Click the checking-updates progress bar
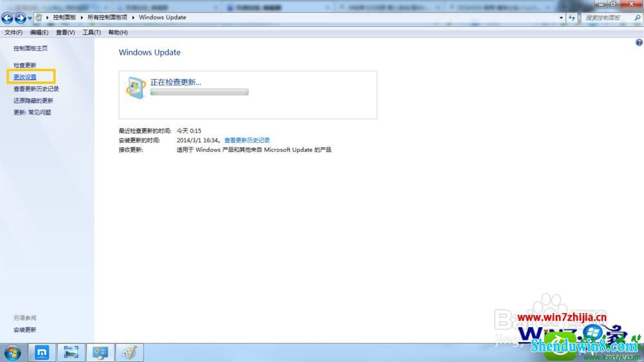This screenshot has width=644, height=362. click(x=199, y=92)
